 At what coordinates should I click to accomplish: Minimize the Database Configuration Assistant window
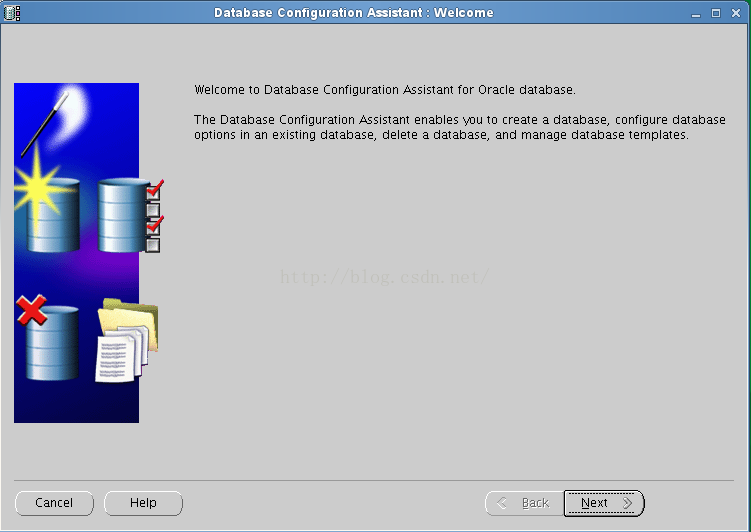coord(696,13)
